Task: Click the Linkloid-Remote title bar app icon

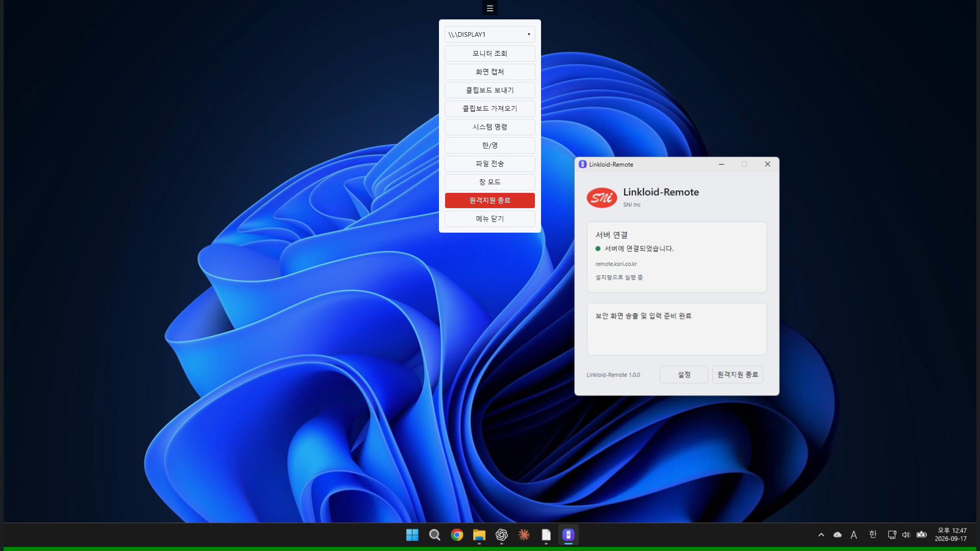Action: [582, 164]
